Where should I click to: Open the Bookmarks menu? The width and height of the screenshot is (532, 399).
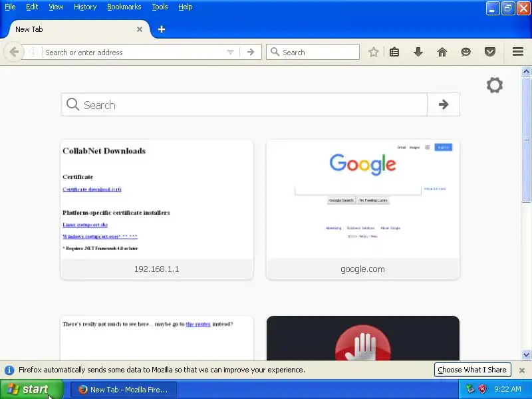click(x=124, y=7)
